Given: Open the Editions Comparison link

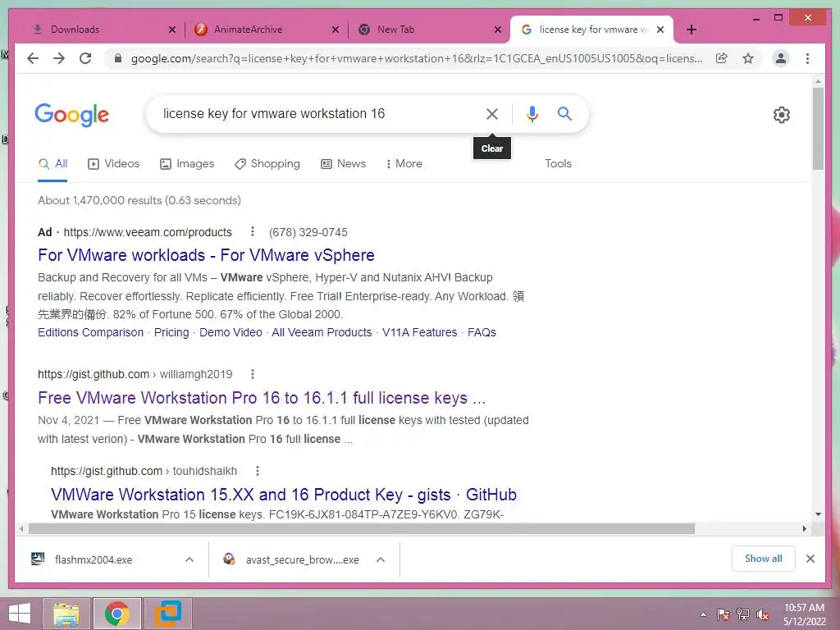Looking at the screenshot, I should coord(90,332).
